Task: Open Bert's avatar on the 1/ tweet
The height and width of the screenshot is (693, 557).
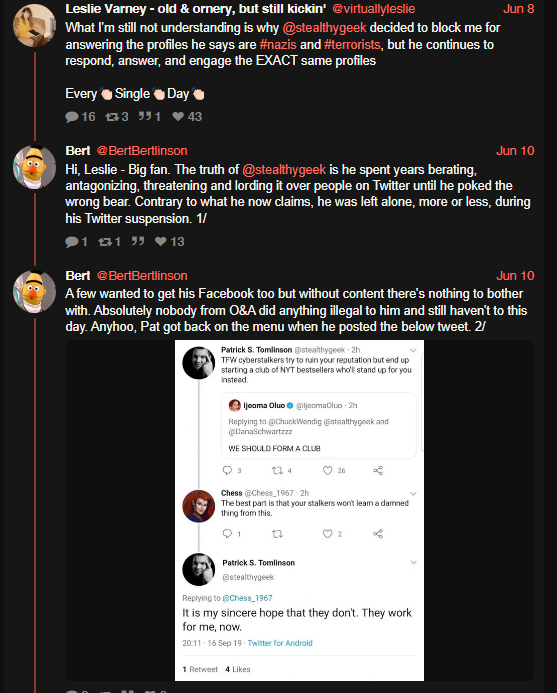Action: coord(34,167)
